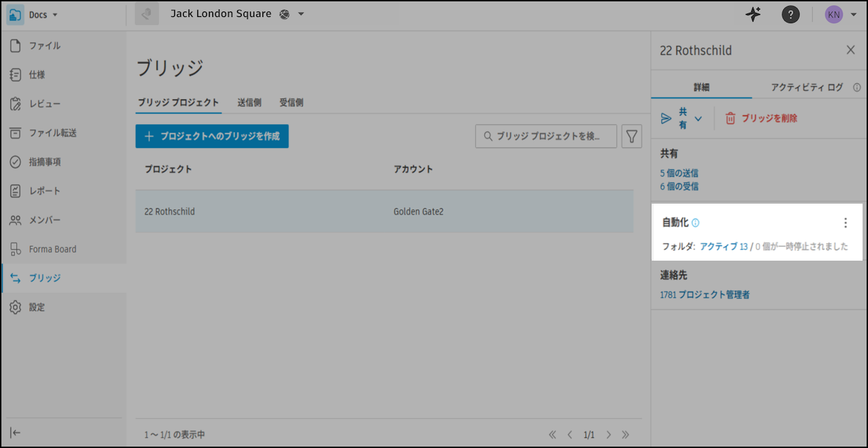Click the automation info icon
Viewport: 868px width, 448px height.
click(696, 223)
